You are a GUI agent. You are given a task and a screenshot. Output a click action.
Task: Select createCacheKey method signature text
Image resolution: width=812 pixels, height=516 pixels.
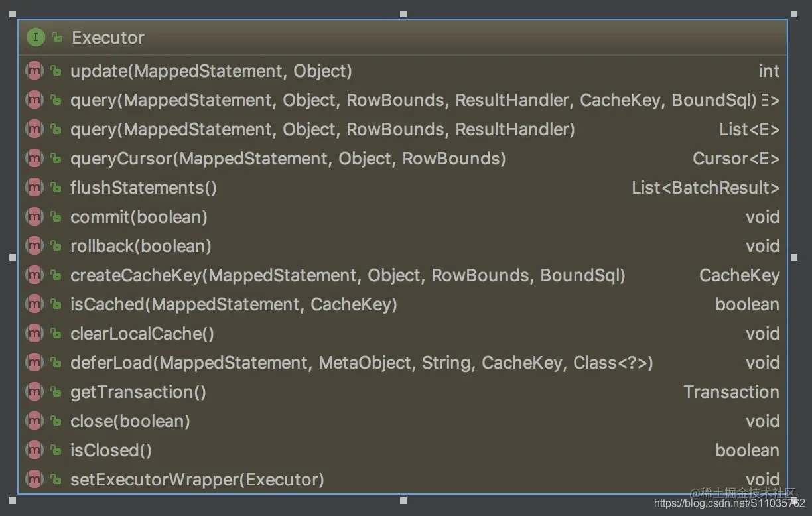[348, 275]
